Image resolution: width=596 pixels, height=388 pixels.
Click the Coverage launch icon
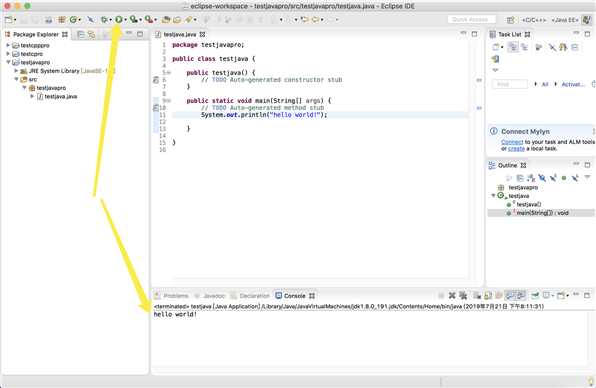click(133, 19)
